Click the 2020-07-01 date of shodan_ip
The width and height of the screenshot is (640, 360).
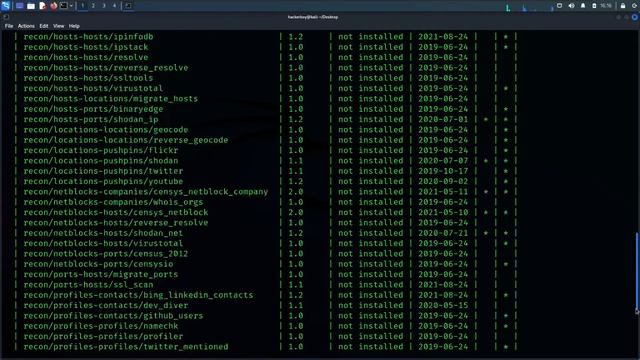443,119
